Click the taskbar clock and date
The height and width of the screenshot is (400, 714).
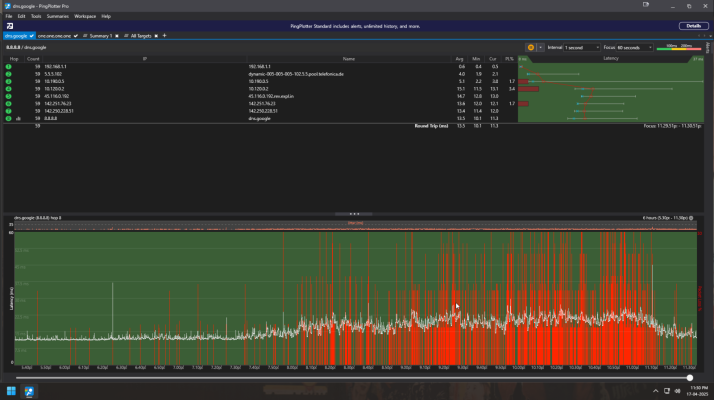click(699, 391)
